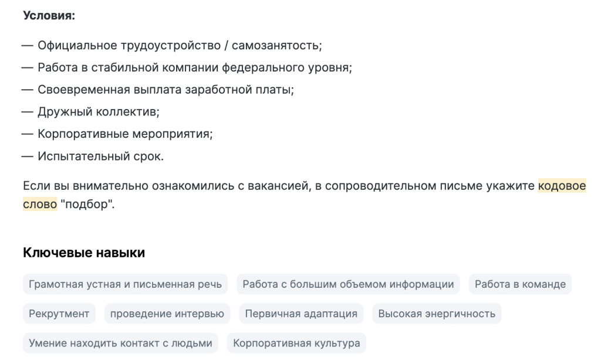Select the 'Первичная адаптация' skill tag

coord(301,314)
